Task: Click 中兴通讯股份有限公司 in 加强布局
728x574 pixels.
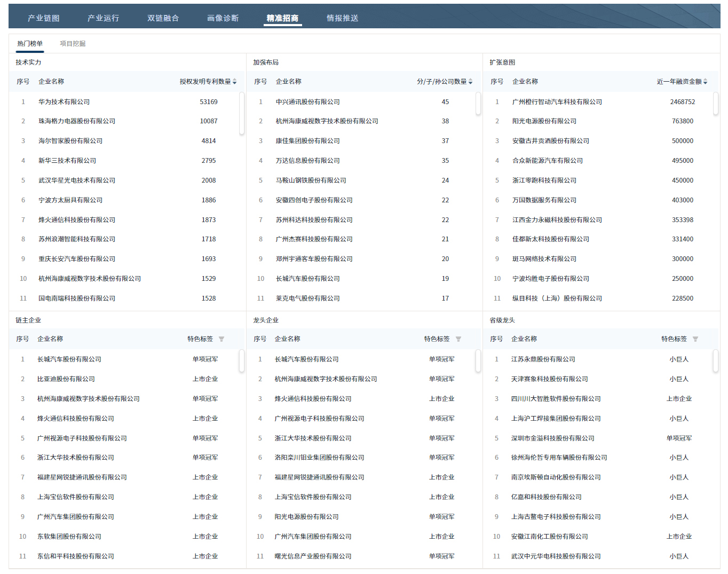Action: (308, 102)
